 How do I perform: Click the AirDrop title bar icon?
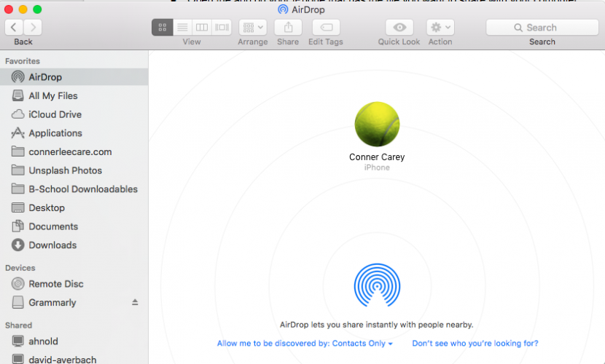(x=283, y=9)
